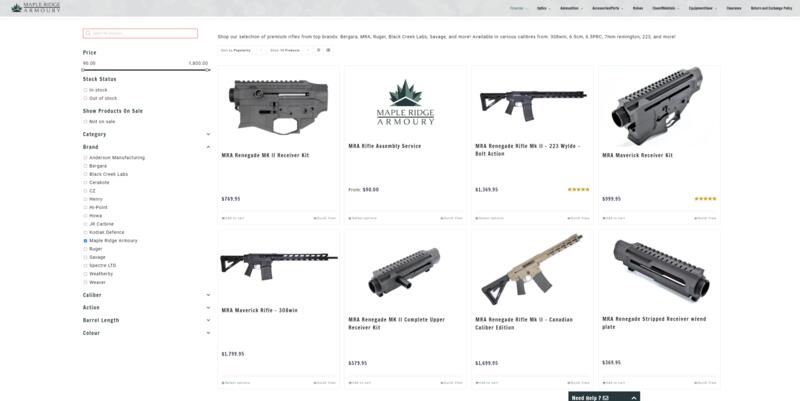Collapse the Brand filter section
This screenshot has height=401, width=800.
(x=208, y=147)
